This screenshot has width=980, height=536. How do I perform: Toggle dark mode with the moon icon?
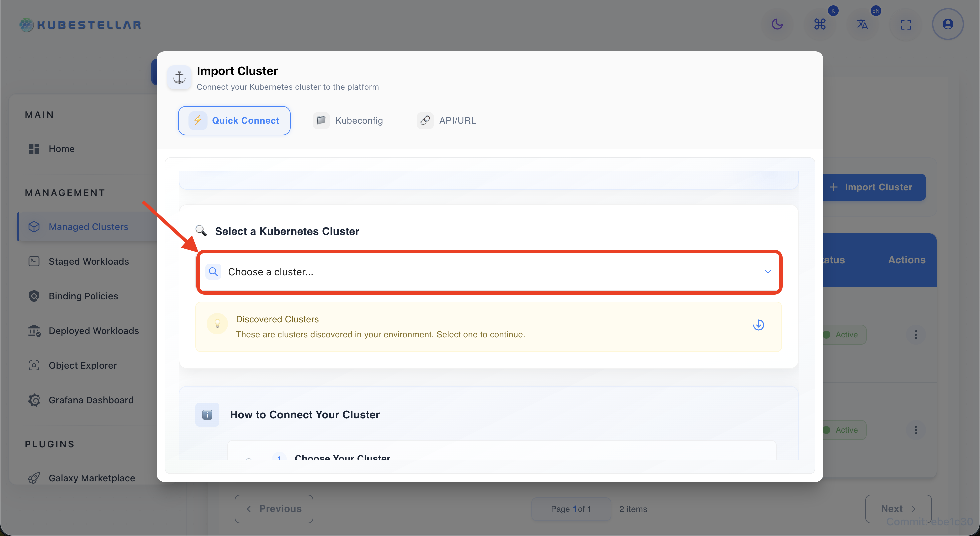(x=778, y=24)
